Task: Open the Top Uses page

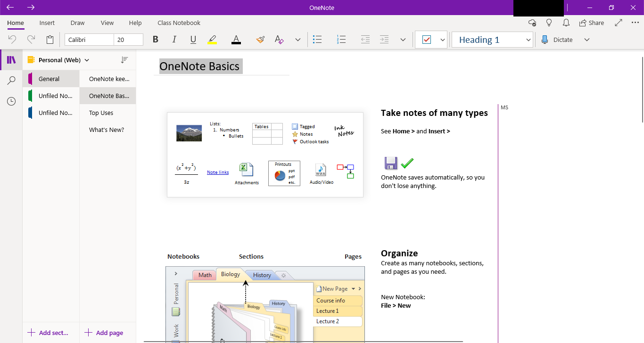Action: (x=108, y=113)
